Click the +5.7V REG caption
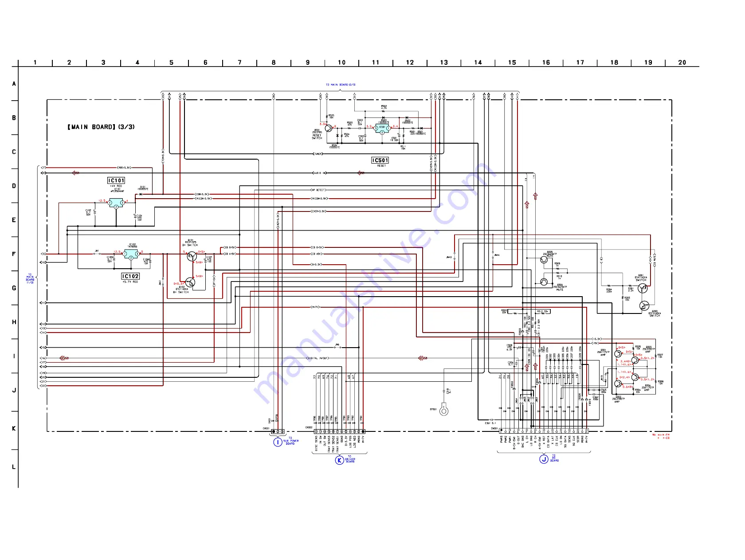Screen dimensions: 745x560 (x=130, y=282)
